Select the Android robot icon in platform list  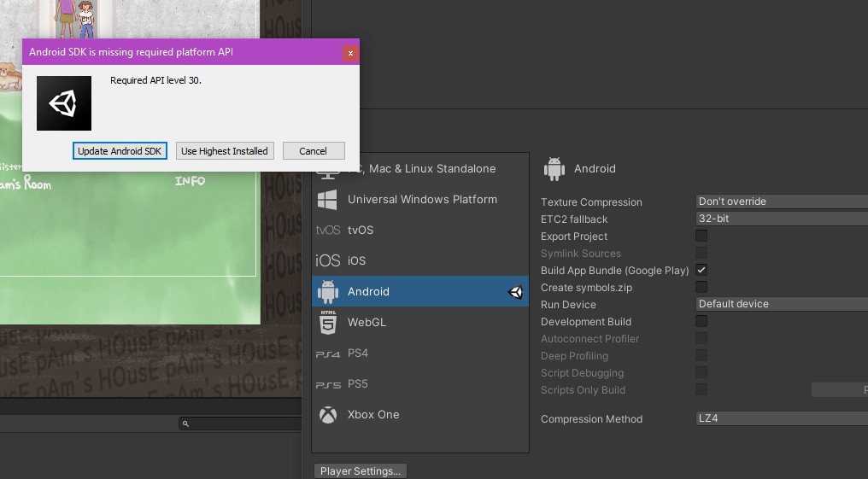pyautogui.click(x=328, y=291)
